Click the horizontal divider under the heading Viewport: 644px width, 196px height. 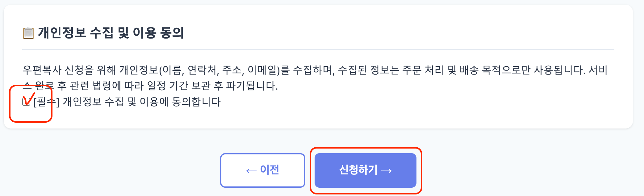pos(318,49)
